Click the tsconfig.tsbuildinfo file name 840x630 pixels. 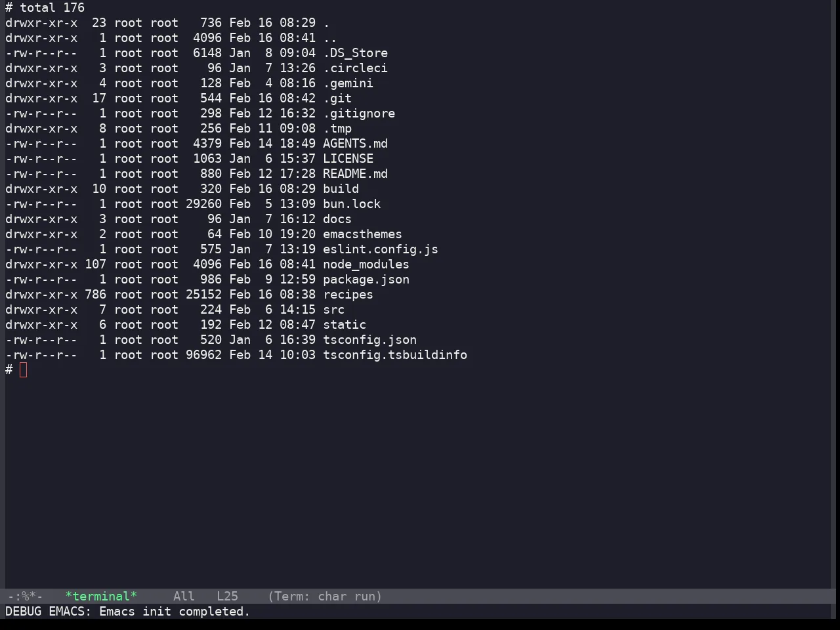[x=394, y=355]
